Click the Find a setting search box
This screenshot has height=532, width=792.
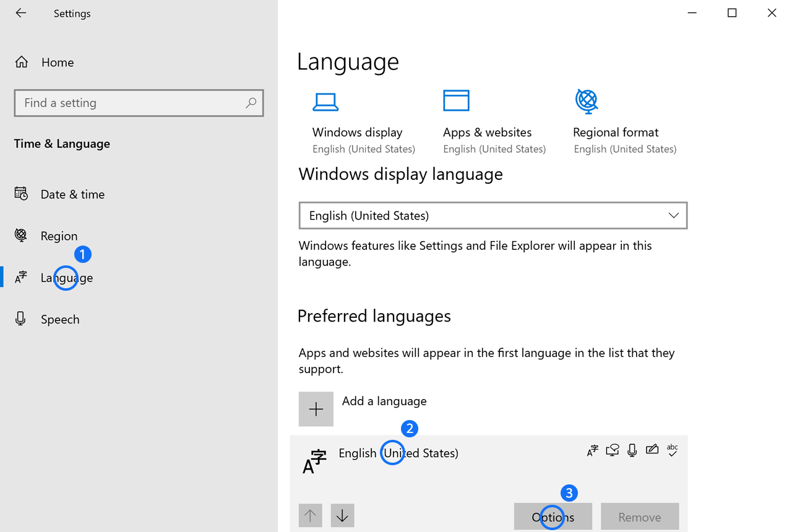(130, 103)
